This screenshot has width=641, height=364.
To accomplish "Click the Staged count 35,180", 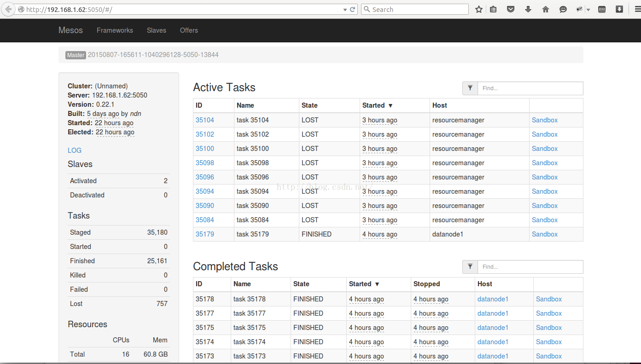I will pyautogui.click(x=157, y=232).
